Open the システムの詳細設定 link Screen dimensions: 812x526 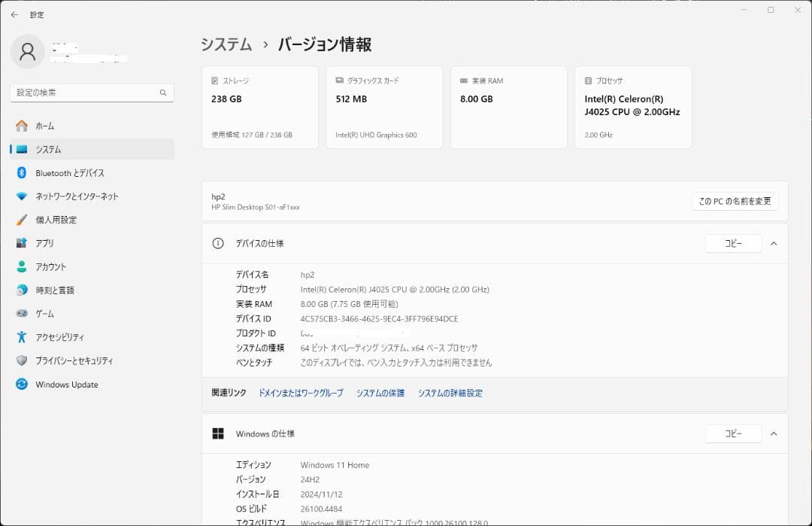tap(450, 393)
